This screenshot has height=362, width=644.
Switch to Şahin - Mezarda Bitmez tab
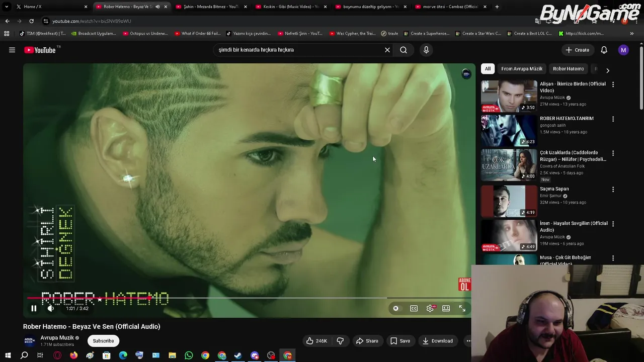click(210, 7)
